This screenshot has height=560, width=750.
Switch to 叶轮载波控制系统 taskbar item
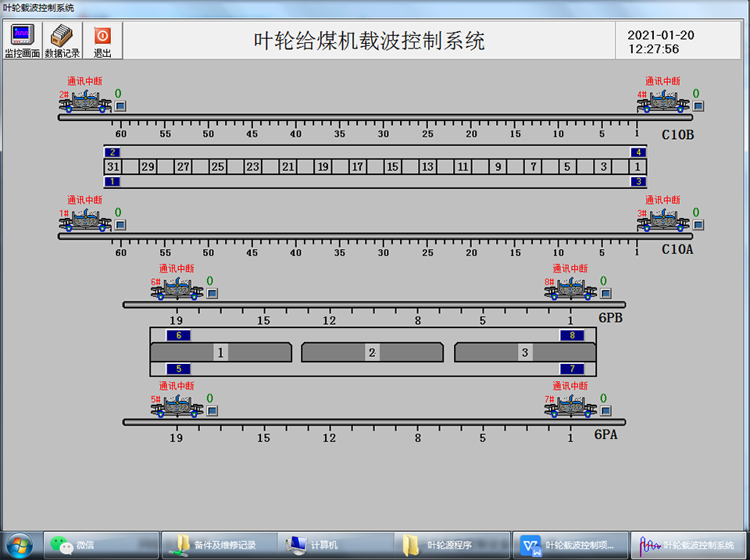(x=687, y=545)
